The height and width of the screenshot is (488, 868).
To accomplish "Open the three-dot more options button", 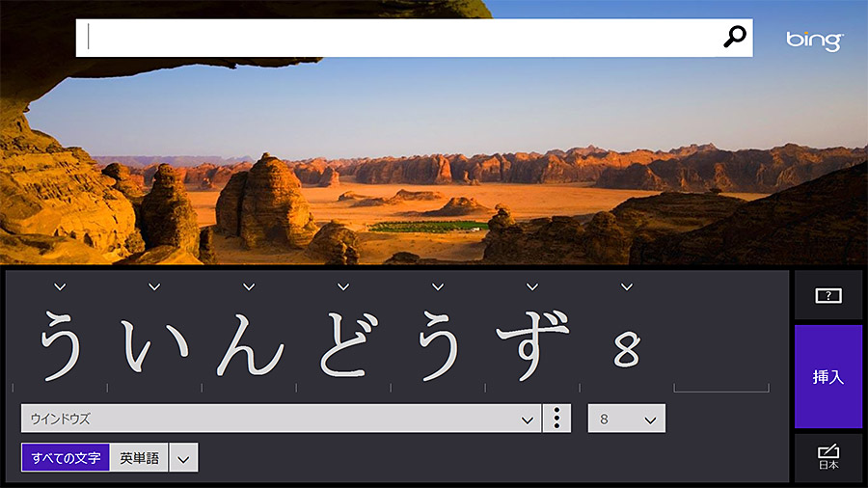I will pos(556,419).
